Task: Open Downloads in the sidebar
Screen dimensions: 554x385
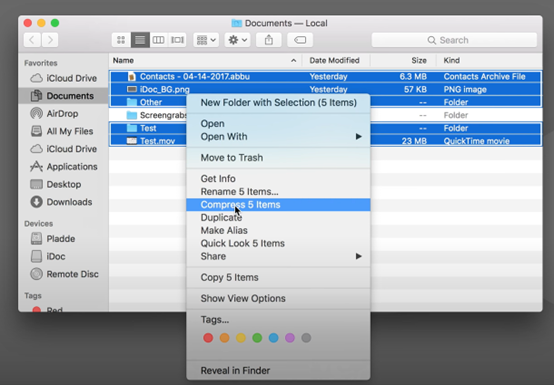Action: (64, 202)
